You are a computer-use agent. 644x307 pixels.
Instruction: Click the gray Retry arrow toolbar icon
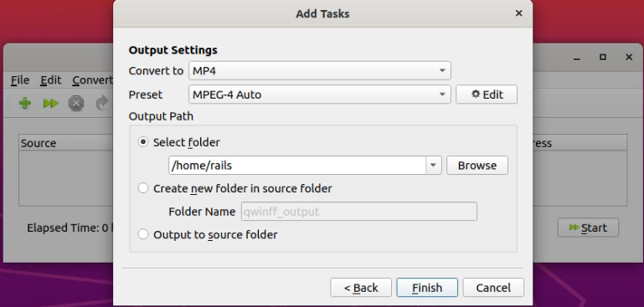coord(102,103)
